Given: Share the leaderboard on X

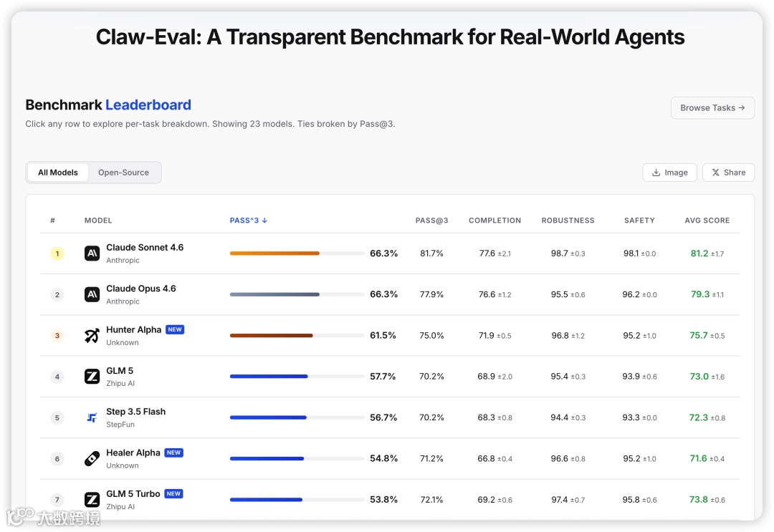Looking at the screenshot, I should (728, 173).
